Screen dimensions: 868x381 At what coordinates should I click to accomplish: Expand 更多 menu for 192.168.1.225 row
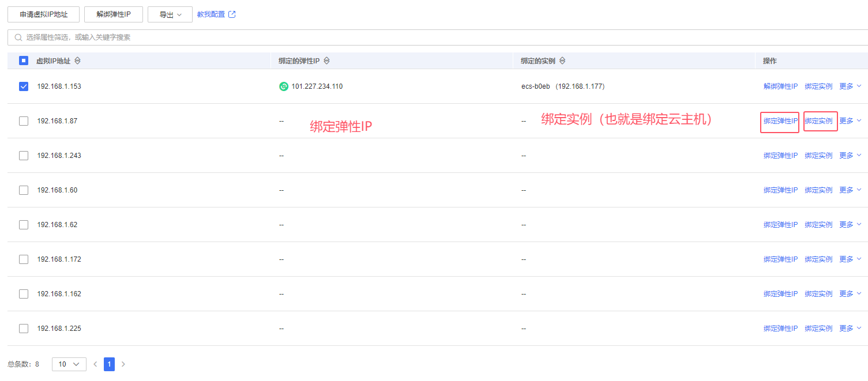tap(850, 329)
